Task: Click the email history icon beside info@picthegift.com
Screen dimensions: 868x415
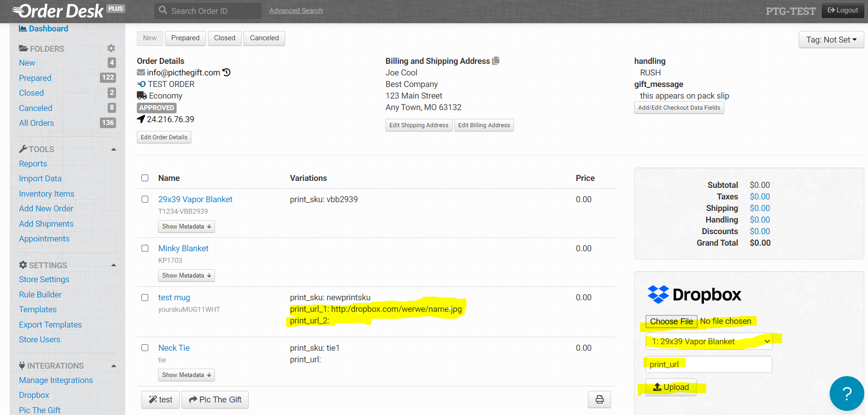Action: (x=226, y=73)
